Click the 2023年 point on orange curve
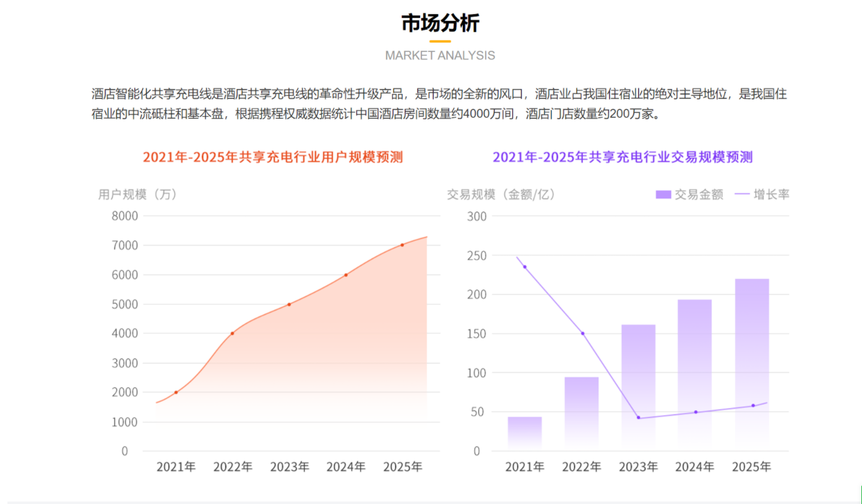 point(289,304)
